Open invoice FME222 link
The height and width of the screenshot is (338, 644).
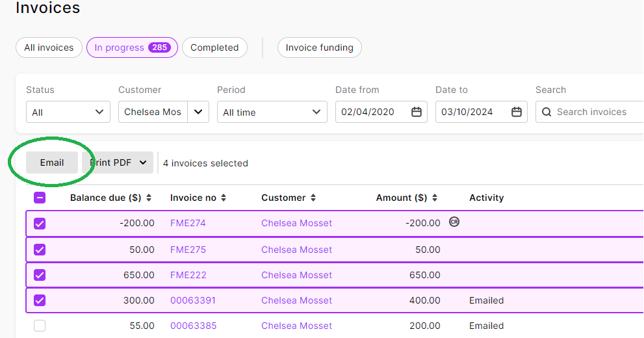188,275
